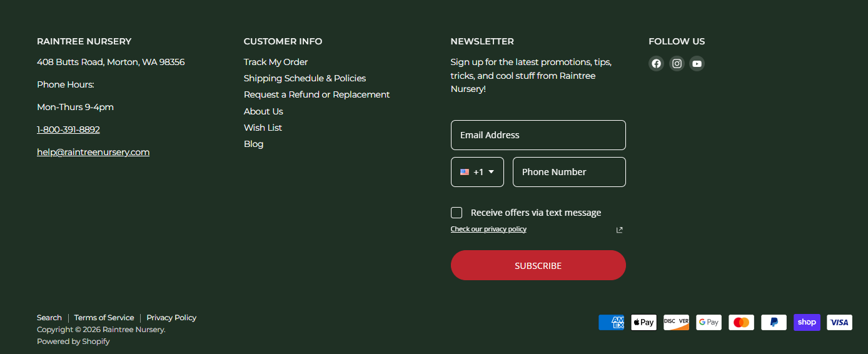Viewport: 868px width, 354px height.
Task: Open Track My Order link
Action: [276, 62]
